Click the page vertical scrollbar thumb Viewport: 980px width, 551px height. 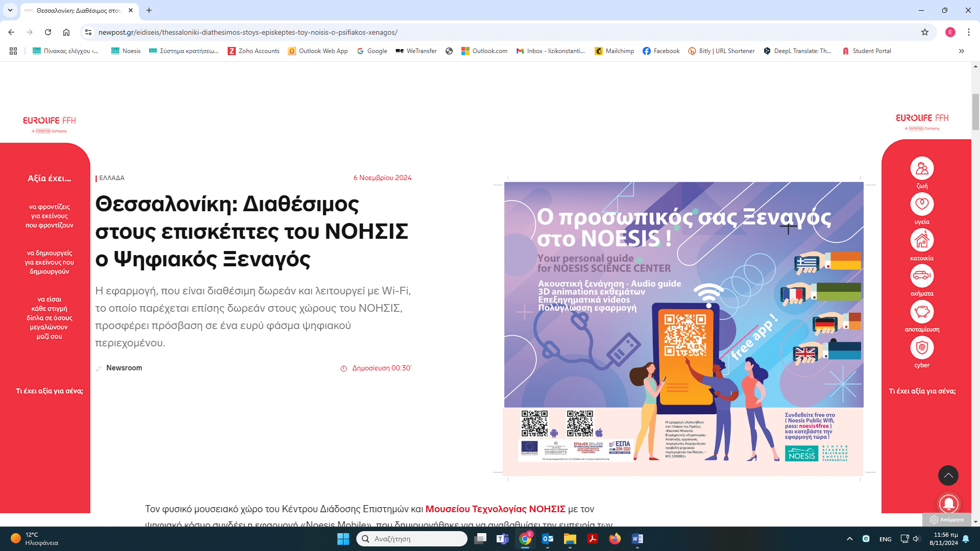[x=975, y=112]
